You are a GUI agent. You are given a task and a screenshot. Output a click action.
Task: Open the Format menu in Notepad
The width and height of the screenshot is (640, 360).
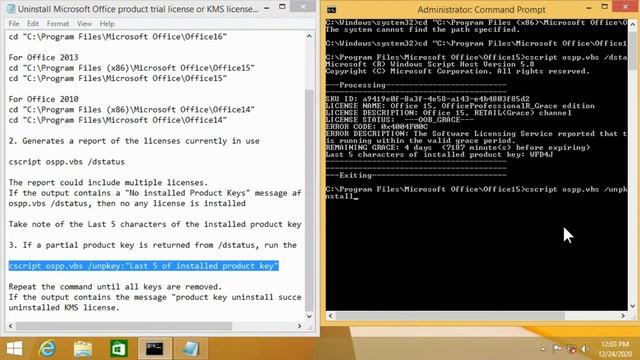(58, 24)
